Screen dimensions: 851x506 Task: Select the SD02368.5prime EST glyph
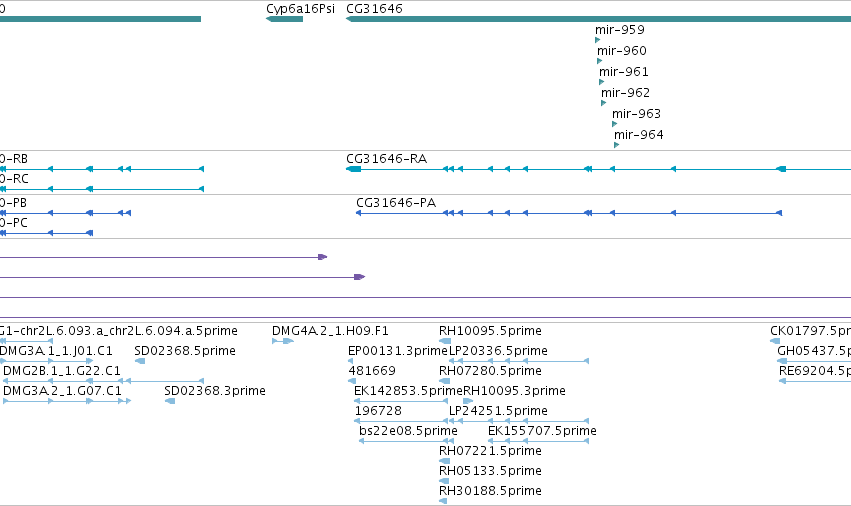[x=139, y=361]
